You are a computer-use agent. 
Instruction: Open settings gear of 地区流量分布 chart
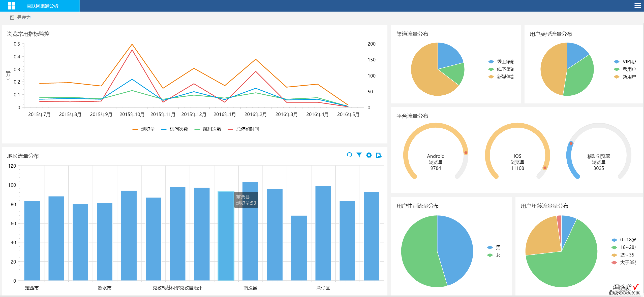369,155
